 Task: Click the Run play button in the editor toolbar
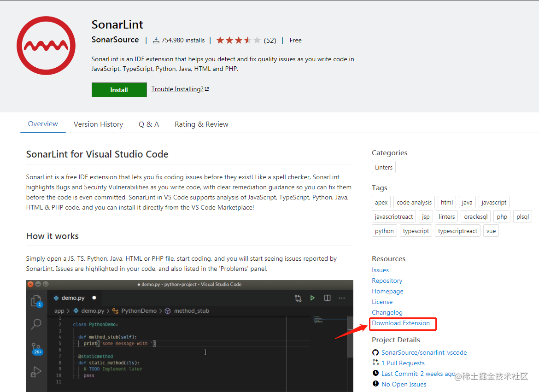coord(313,298)
